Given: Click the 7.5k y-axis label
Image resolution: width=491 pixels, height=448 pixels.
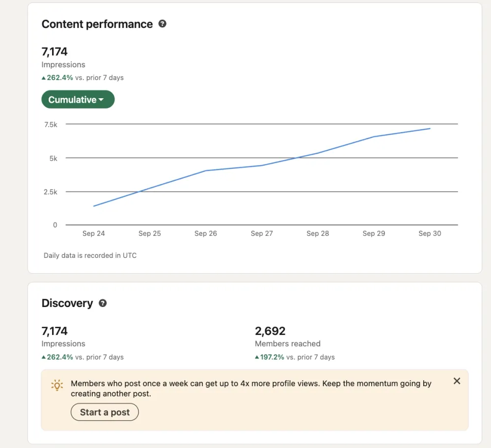Looking at the screenshot, I should 51,125.
